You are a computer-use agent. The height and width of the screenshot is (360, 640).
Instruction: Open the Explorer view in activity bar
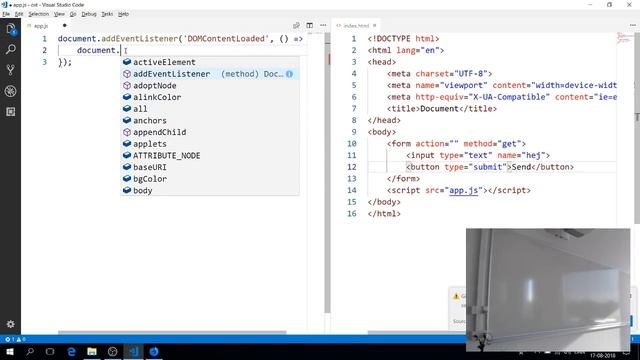pyautogui.click(x=11, y=29)
